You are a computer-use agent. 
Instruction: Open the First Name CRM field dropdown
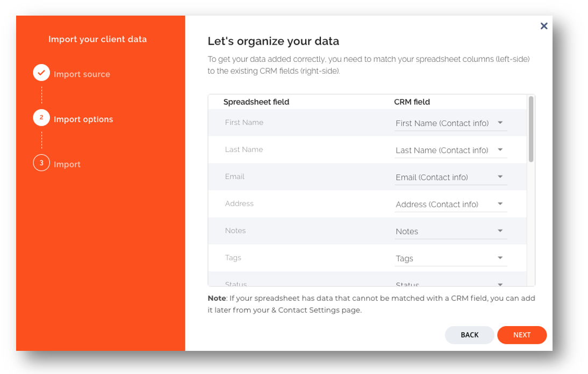point(450,123)
